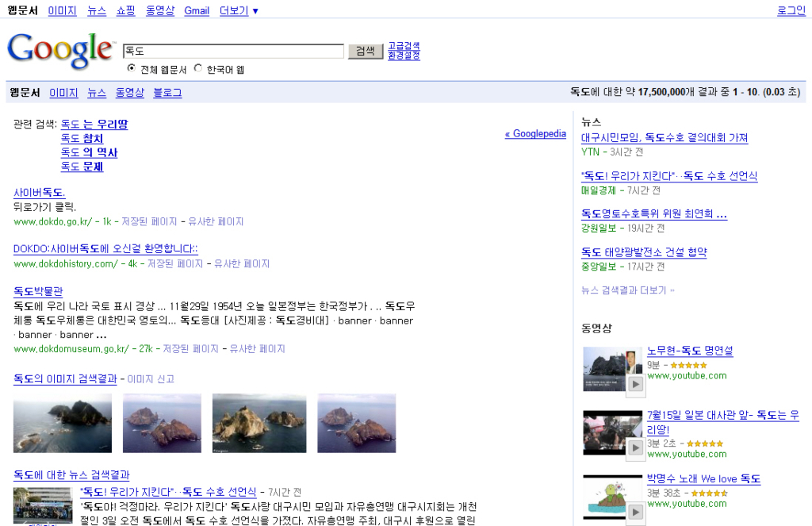The image size is (812, 526).
Task: Open the first Dokdo image thumbnail
Action: coord(63,423)
